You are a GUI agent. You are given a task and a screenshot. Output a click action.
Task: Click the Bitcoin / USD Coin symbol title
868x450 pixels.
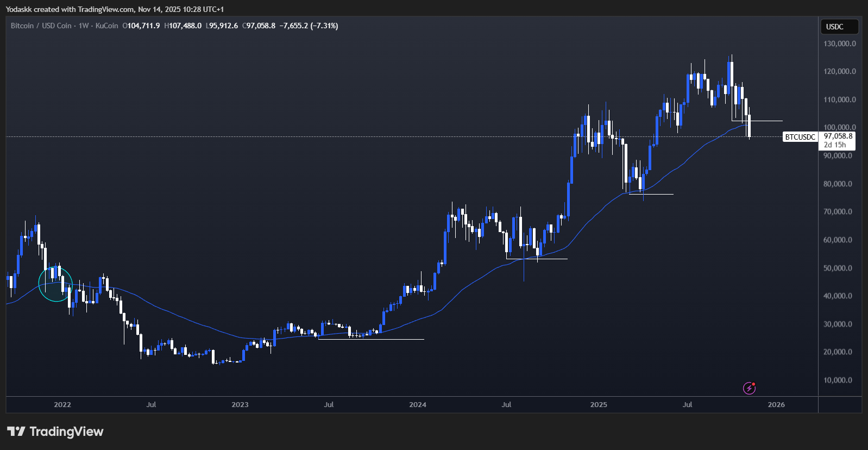click(x=41, y=26)
